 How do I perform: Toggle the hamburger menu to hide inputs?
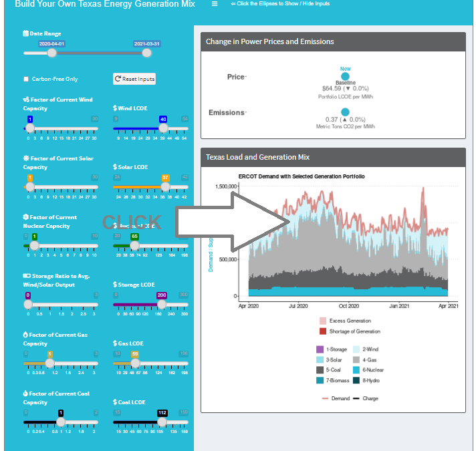[x=215, y=4]
